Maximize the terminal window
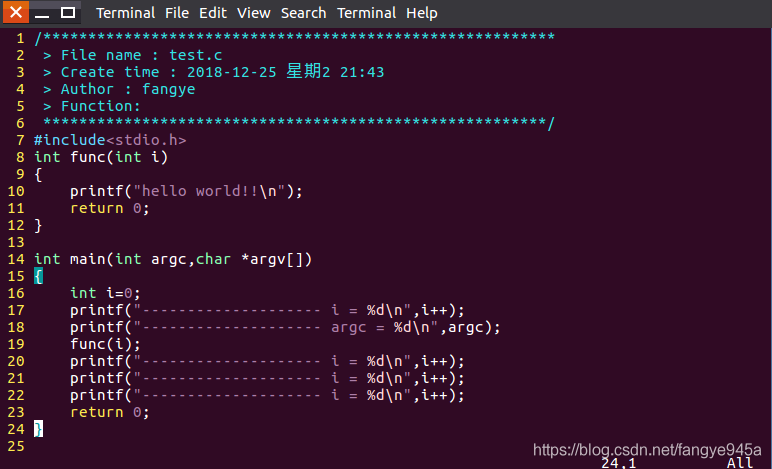Viewport: 772px width, 469px height. 68,12
